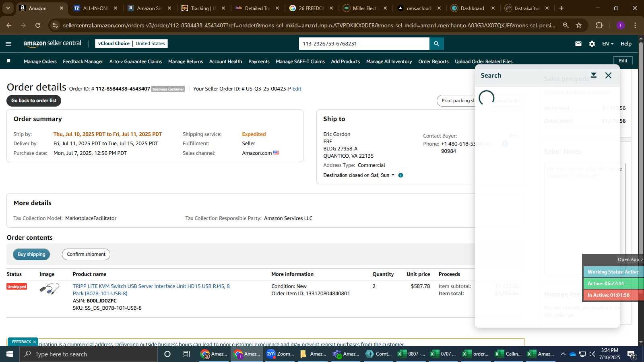Image resolution: width=644 pixels, height=362 pixels.
Task: Show hidden system tray icons
Action: click(563, 354)
